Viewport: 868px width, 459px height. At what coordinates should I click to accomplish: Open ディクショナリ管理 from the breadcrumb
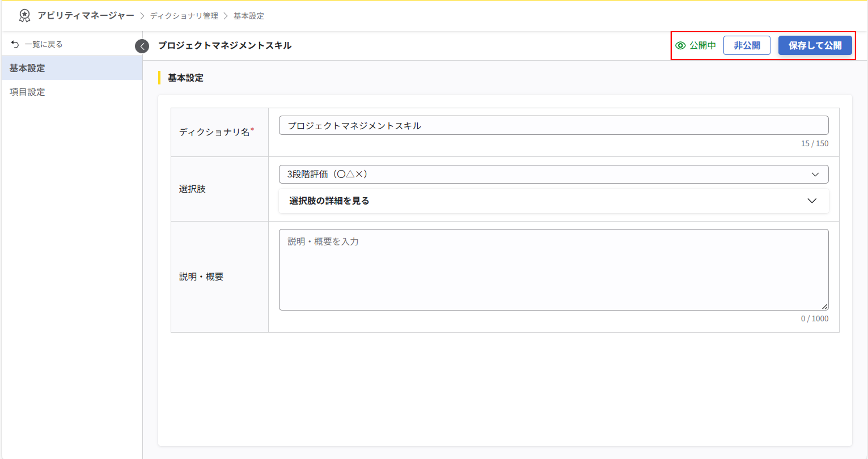click(x=183, y=16)
